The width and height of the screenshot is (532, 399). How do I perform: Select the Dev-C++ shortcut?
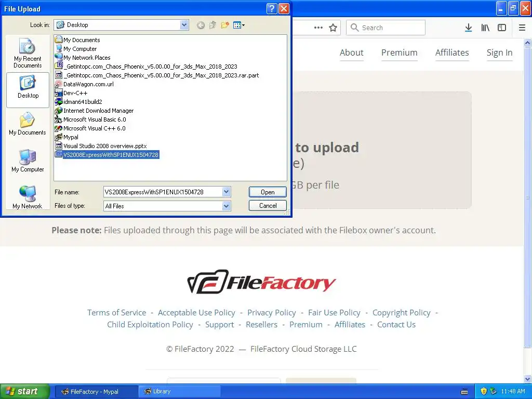pos(71,93)
